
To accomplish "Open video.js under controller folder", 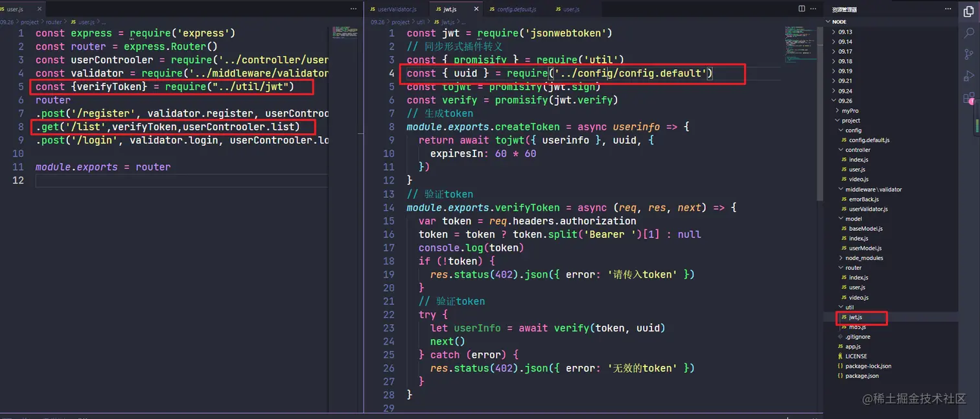I will tap(858, 179).
